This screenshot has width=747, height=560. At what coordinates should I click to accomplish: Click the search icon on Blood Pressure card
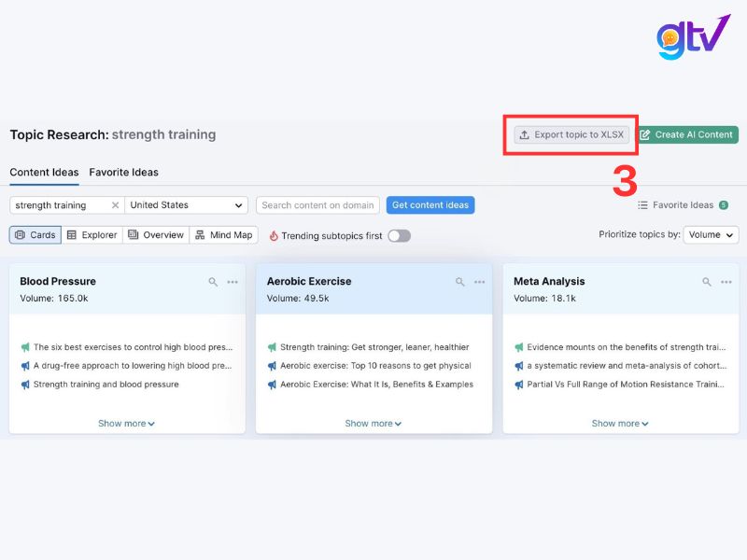213,282
